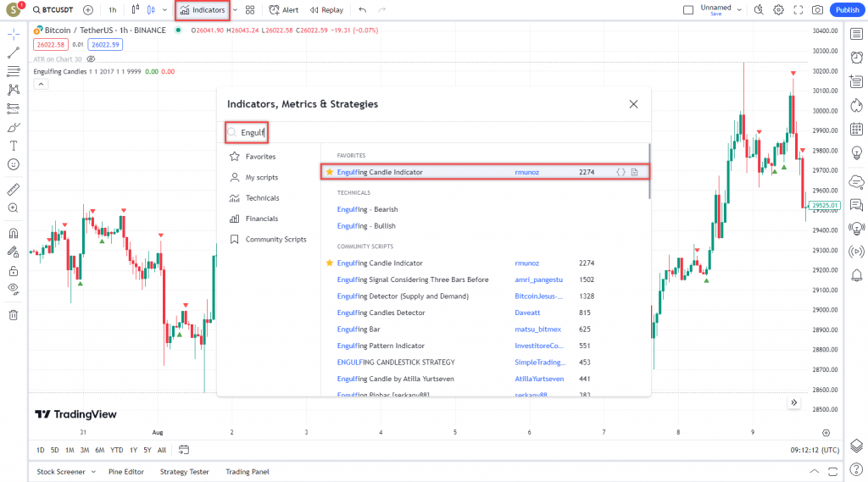Open the go to date calendar icon
Viewport: 868px width, 482px height.
(184, 450)
